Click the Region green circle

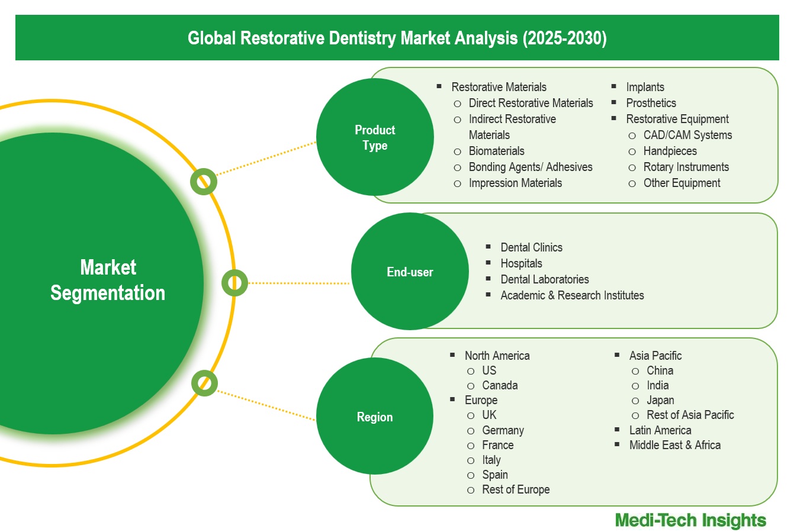(375, 417)
